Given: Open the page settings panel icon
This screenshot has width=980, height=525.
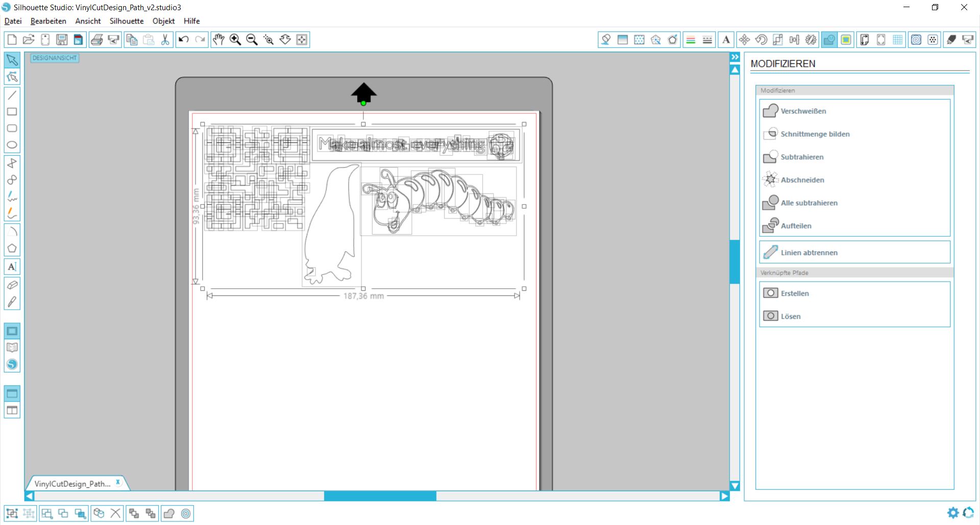Looking at the screenshot, I should pyautogui.click(x=865, y=40).
